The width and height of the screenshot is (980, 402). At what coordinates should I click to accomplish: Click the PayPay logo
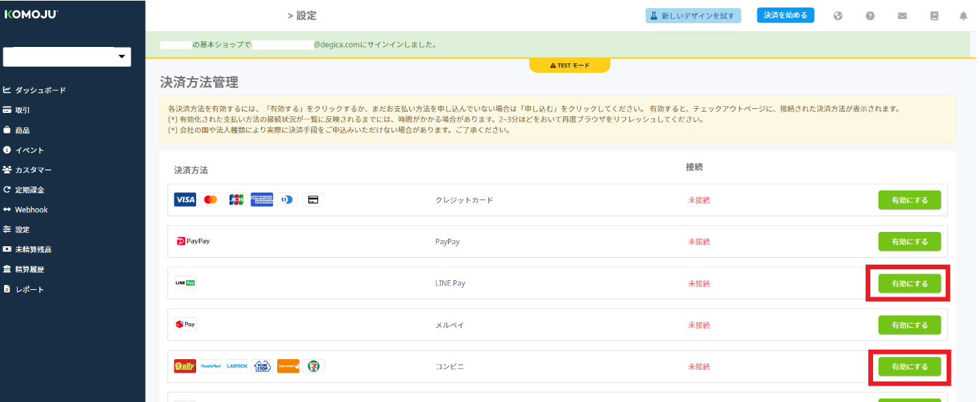193,241
